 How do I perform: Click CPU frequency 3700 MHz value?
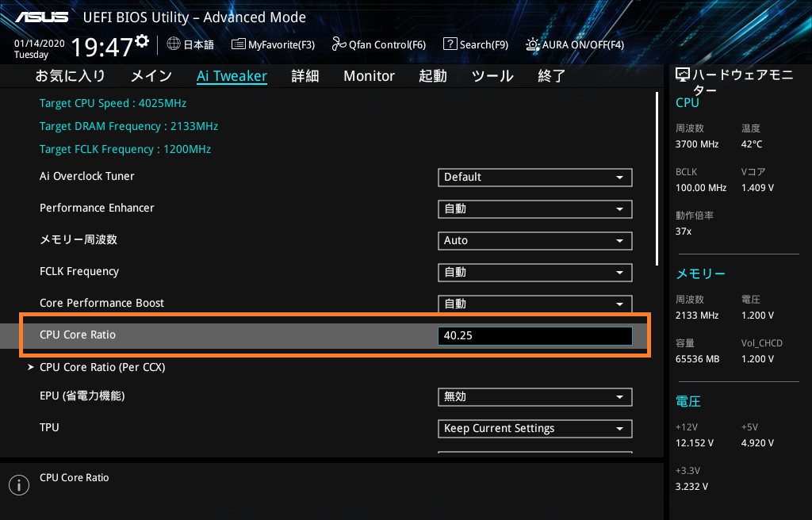click(x=696, y=144)
